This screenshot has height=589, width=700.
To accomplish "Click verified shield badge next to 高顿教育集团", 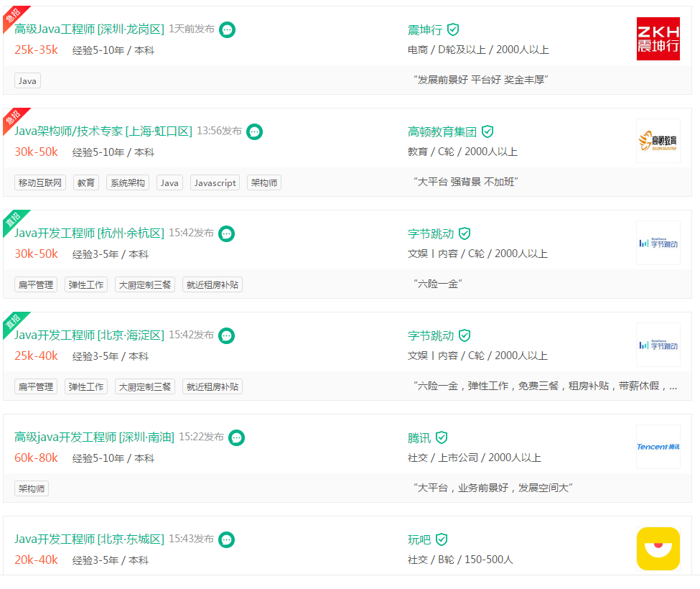I will tap(487, 131).
